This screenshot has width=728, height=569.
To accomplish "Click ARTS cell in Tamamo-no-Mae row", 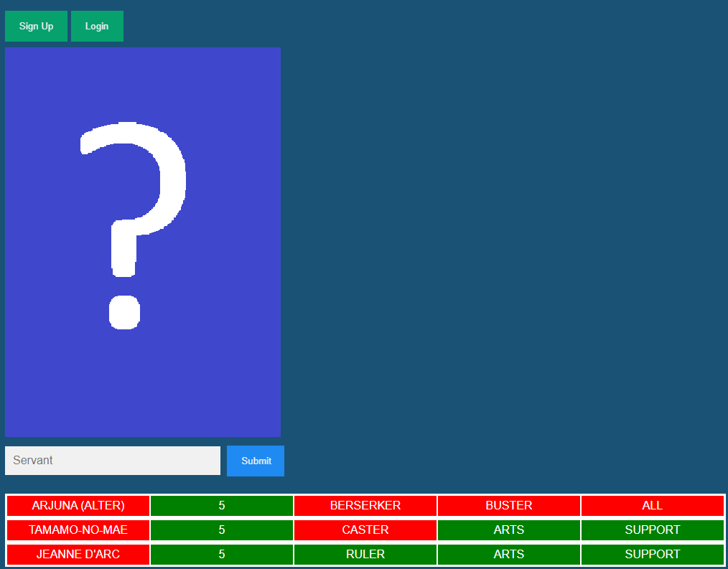I will 509,530.
